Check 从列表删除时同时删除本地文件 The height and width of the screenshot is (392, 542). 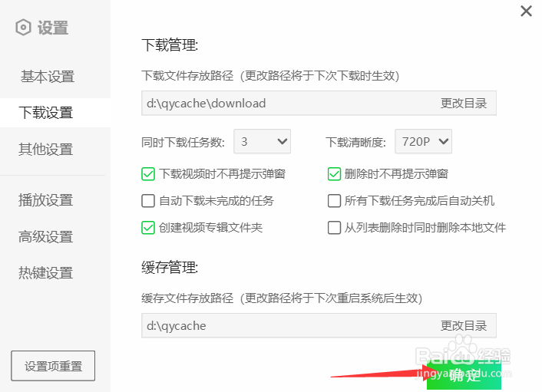(x=334, y=228)
